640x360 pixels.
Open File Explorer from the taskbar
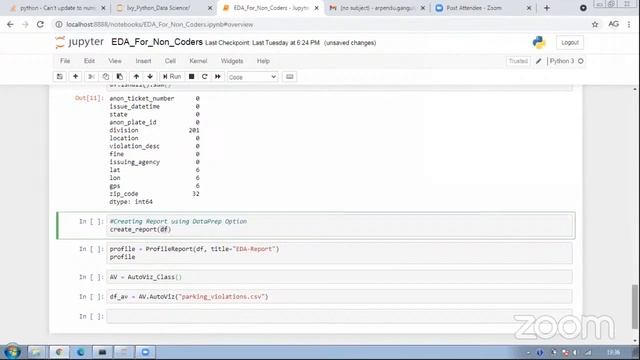36,352
